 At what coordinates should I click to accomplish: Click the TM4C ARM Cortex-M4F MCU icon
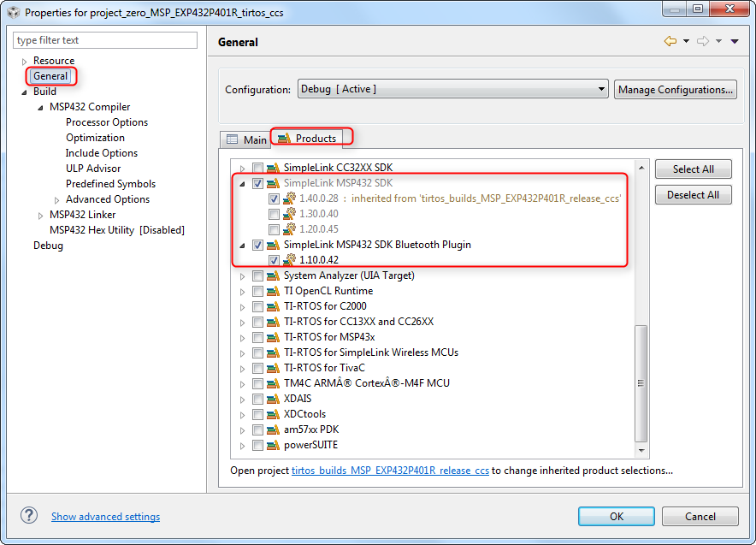pos(274,384)
